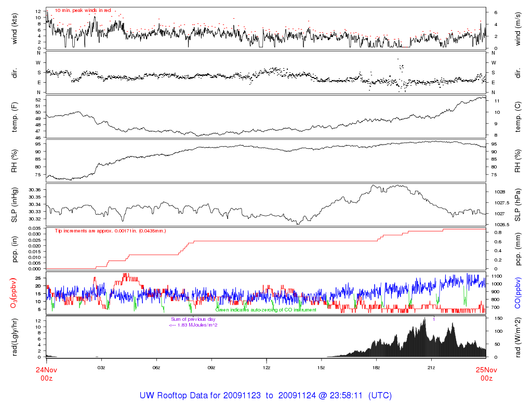
Task: Click the '25Nov 00z' end date label
Action: pos(486,374)
